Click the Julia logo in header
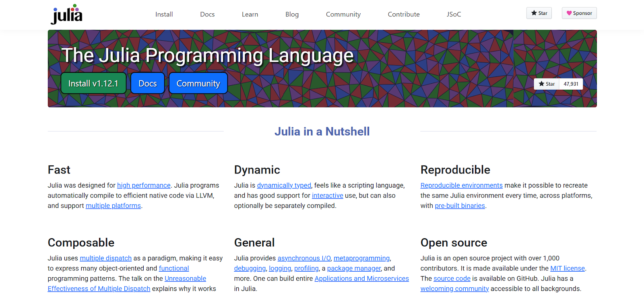644x293 pixels. [66, 14]
